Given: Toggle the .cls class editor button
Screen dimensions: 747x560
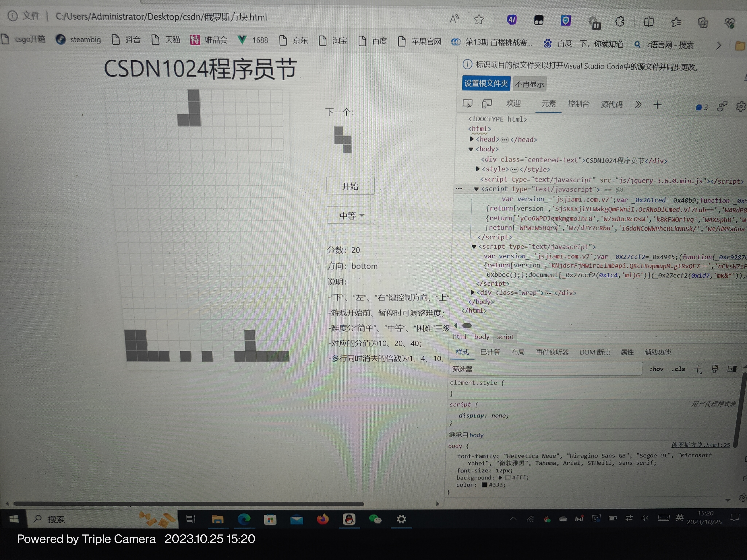Looking at the screenshot, I should [x=678, y=369].
